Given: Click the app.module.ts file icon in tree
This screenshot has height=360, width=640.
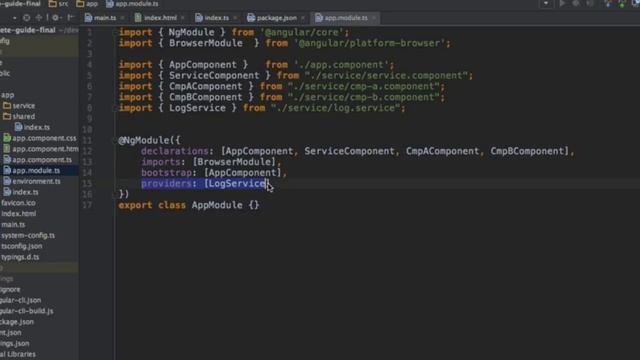Looking at the screenshot, I should tap(7, 170).
